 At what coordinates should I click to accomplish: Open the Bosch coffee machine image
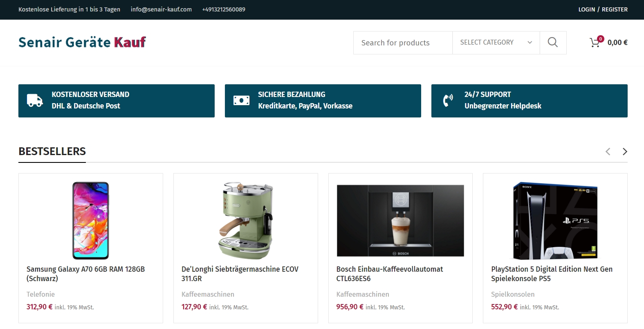[400, 221]
